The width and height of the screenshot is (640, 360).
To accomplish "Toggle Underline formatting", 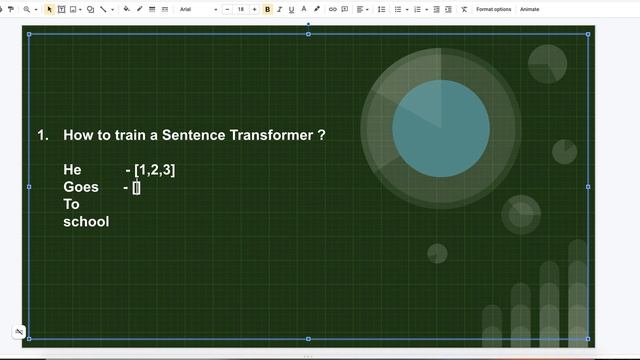I will click(291, 9).
